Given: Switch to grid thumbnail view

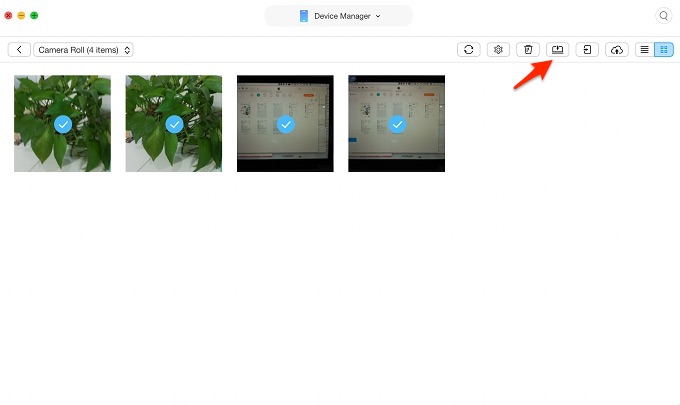Looking at the screenshot, I should (x=664, y=49).
